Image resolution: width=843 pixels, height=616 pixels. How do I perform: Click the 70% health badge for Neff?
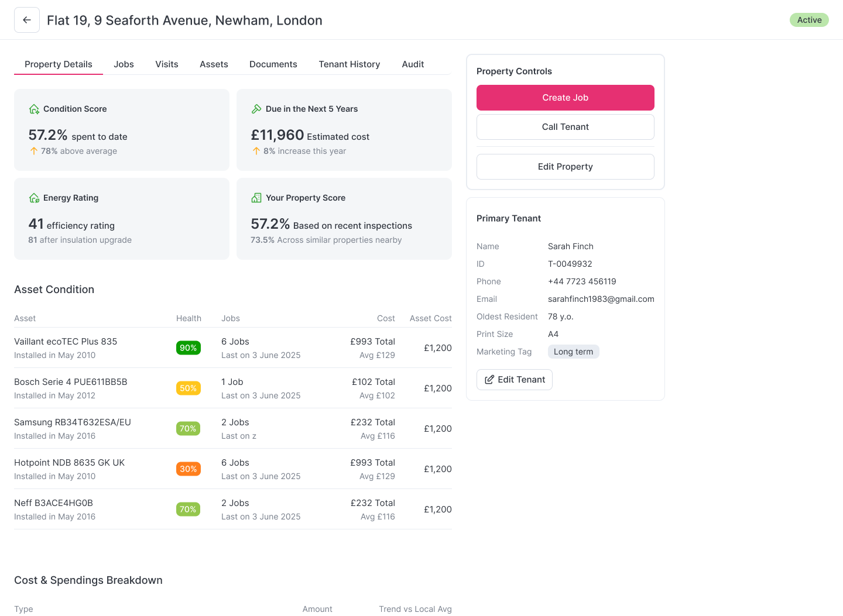[189, 509]
